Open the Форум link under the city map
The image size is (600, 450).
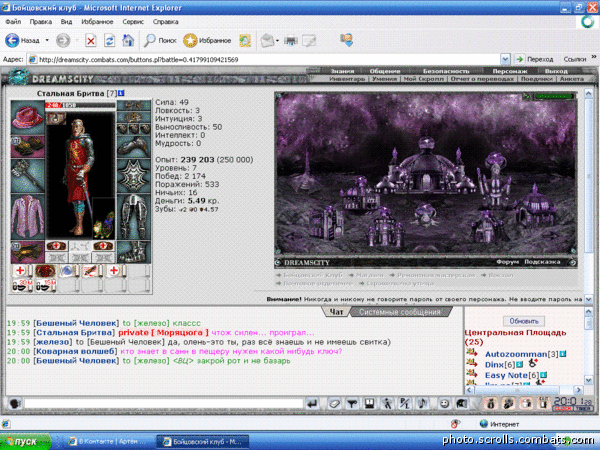tap(507, 262)
